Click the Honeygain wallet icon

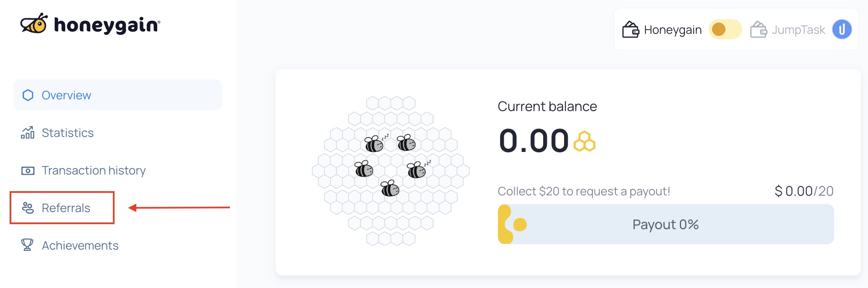tap(631, 30)
